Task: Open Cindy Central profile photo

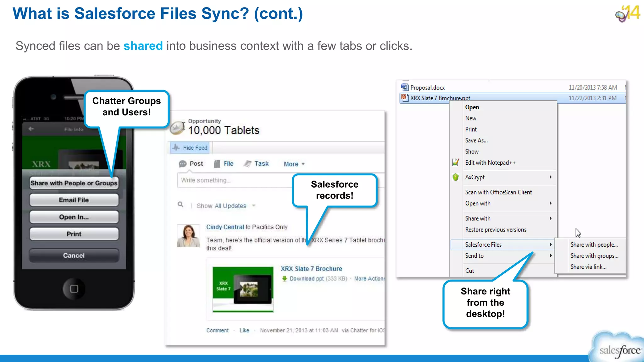Action: pos(188,235)
